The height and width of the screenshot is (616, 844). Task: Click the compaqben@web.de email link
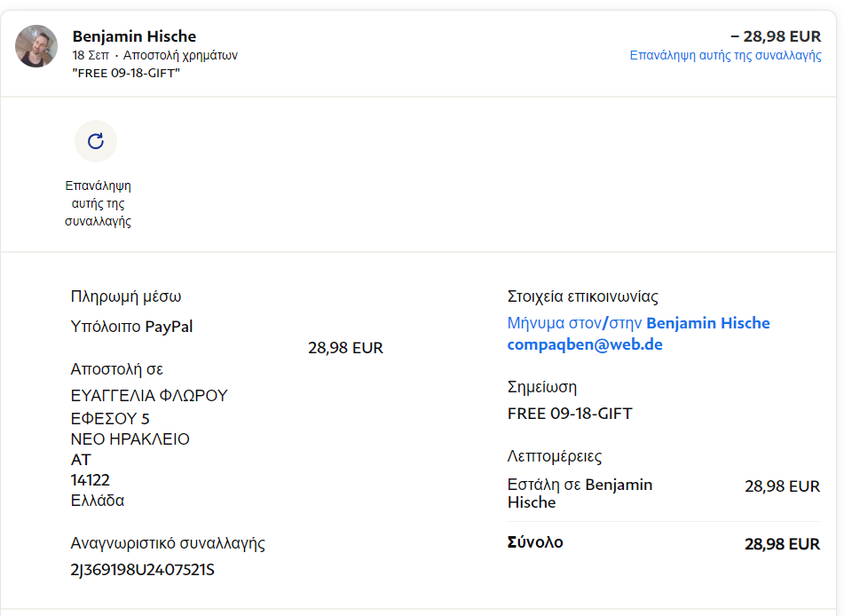click(585, 344)
